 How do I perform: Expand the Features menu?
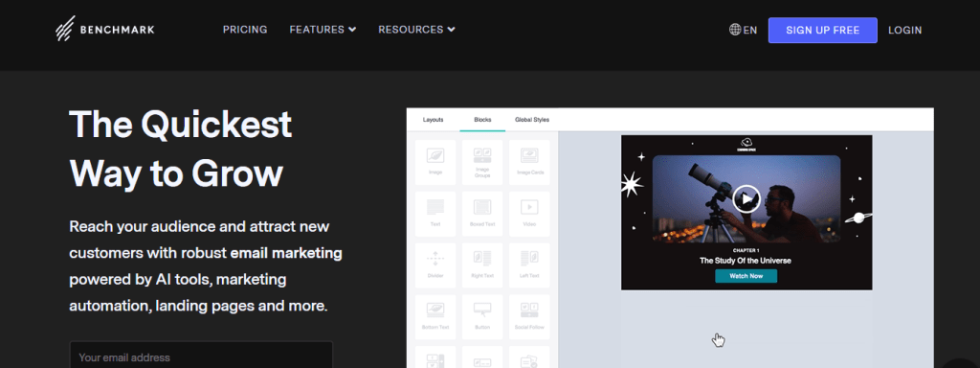323,30
